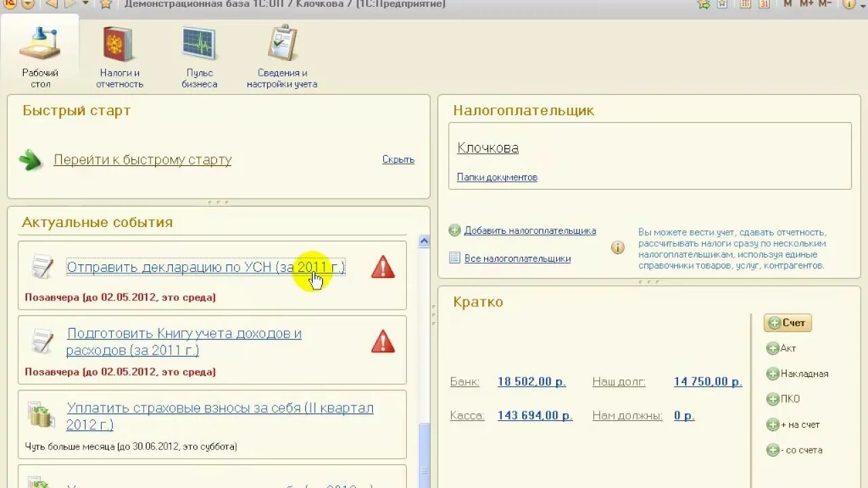
Task: Click the Наш долг: label
Action: (618, 382)
